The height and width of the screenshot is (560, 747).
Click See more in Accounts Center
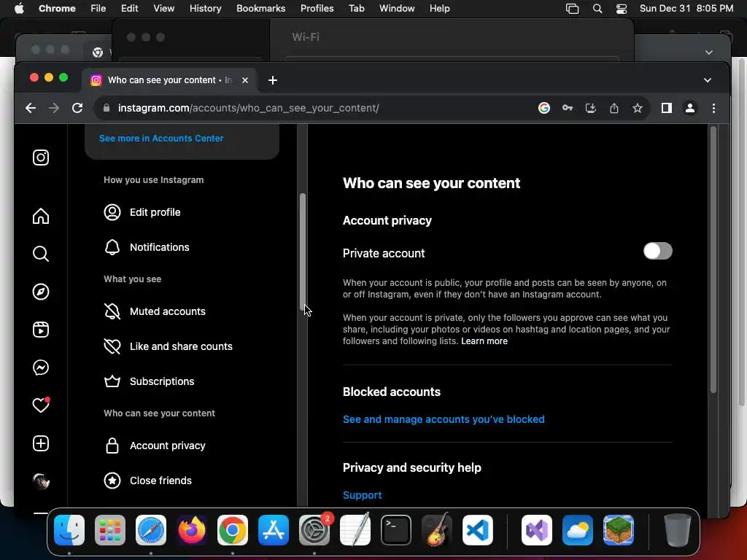(161, 138)
